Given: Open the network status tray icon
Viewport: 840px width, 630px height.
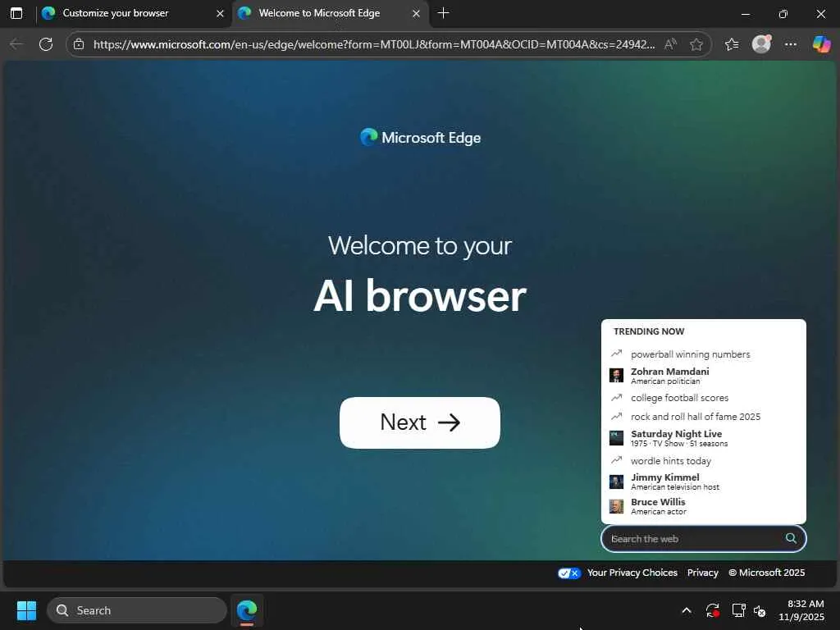Looking at the screenshot, I should [738, 610].
